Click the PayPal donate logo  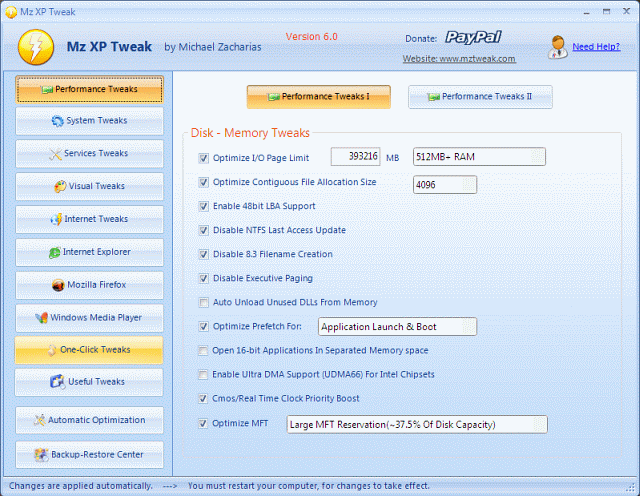coord(473,39)
